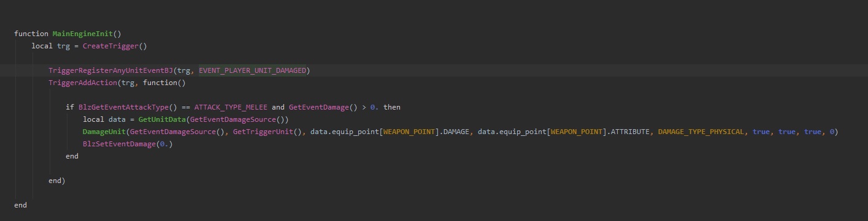Click the 'then' keyword

pyautogui.click(x=392, y=107)
